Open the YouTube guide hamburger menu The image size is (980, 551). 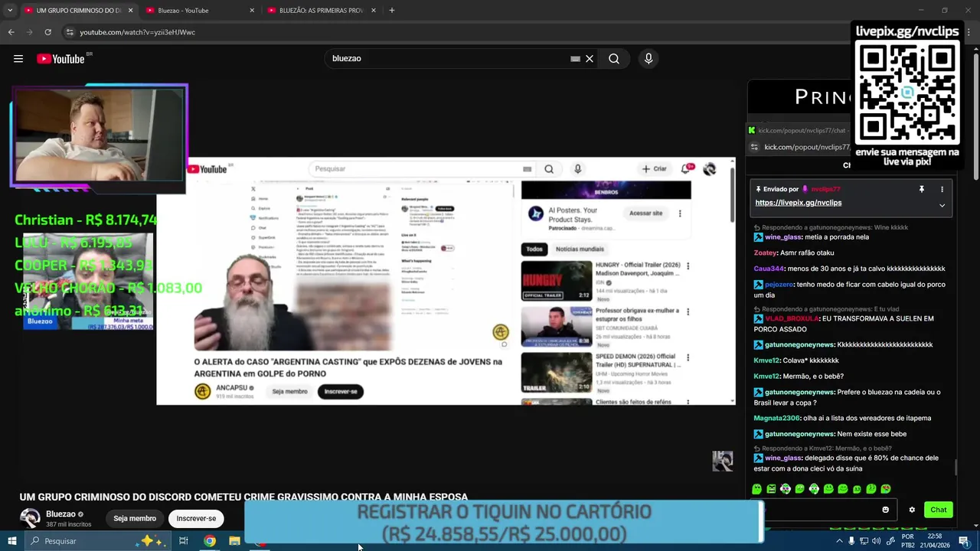18,59
